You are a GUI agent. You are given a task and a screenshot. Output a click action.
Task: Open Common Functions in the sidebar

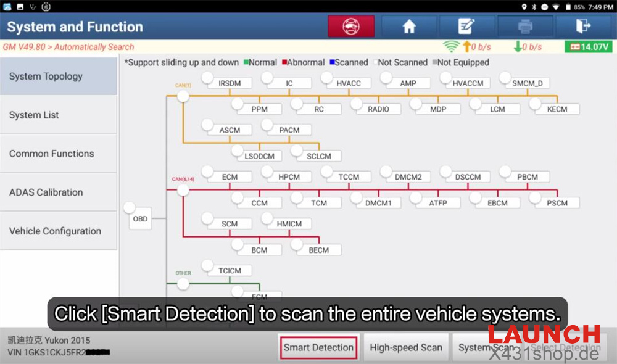[59, 154]
